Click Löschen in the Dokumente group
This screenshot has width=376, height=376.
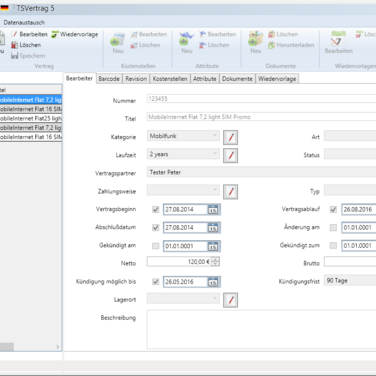(283, 34)
